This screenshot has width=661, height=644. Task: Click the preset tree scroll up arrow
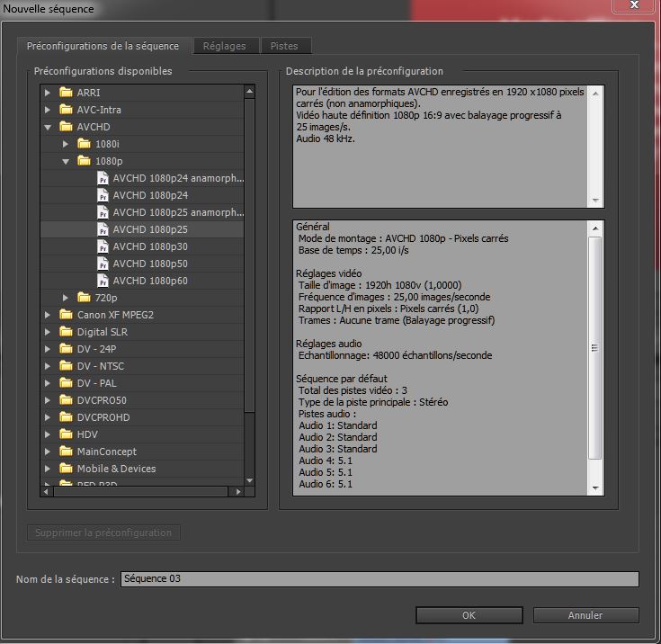(250, 91)
